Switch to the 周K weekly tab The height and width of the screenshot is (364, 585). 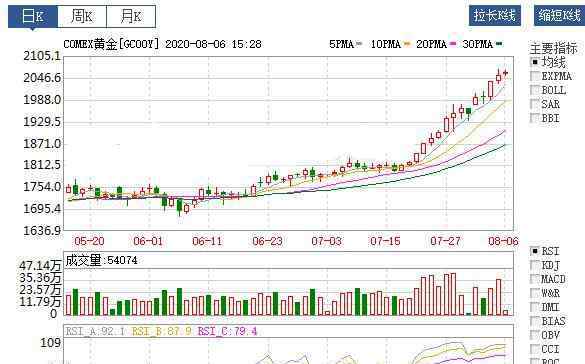coord(82,16)
